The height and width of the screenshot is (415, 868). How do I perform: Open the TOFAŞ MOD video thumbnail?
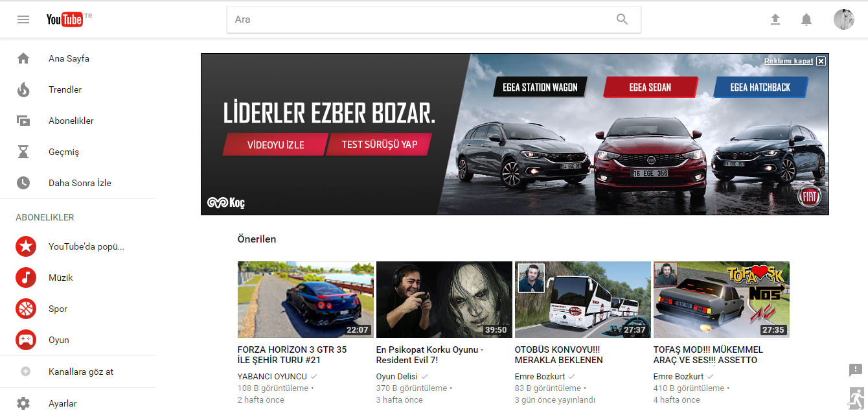point(722,300)
